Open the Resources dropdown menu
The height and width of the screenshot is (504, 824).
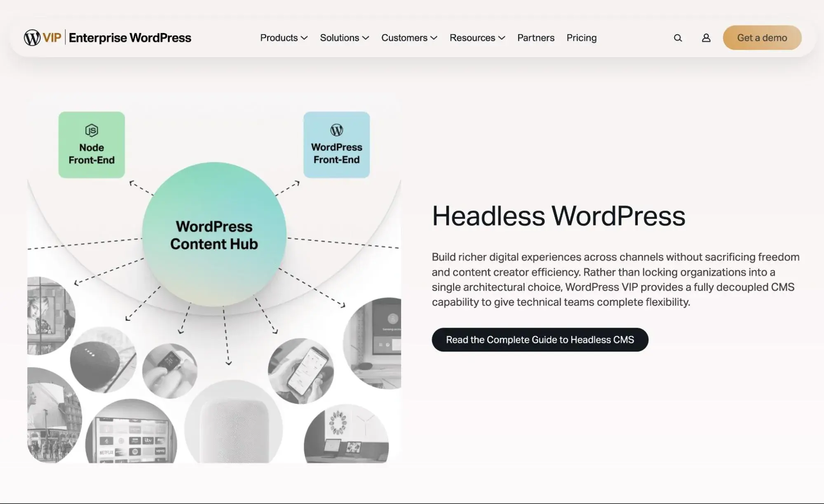point(477,38)
